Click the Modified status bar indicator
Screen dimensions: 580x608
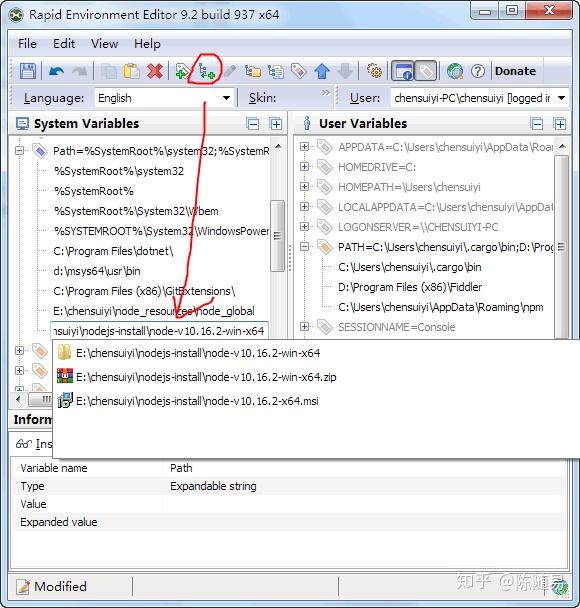click(52, 586)
